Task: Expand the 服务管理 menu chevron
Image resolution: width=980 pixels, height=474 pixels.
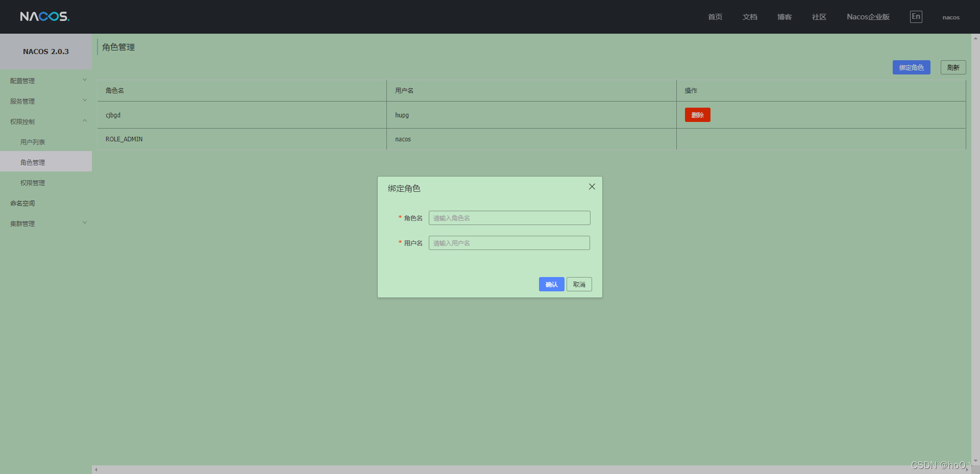Action: [x=85, y=101]
